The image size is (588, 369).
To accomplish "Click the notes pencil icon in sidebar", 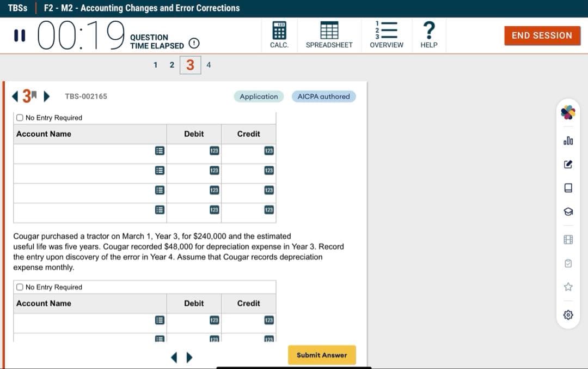I will pyautogui.click(x=568, y=164).
